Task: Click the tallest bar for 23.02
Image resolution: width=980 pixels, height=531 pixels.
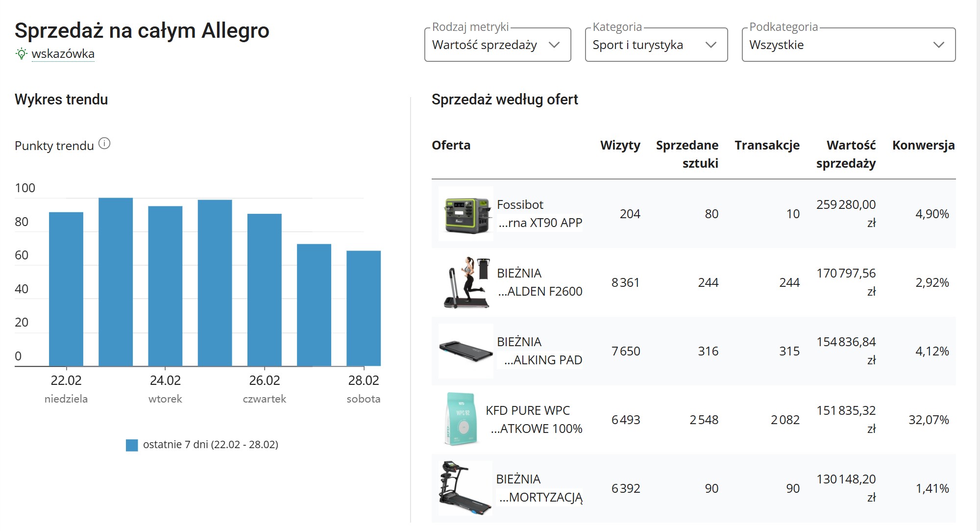Action: (x=116, y=282)
